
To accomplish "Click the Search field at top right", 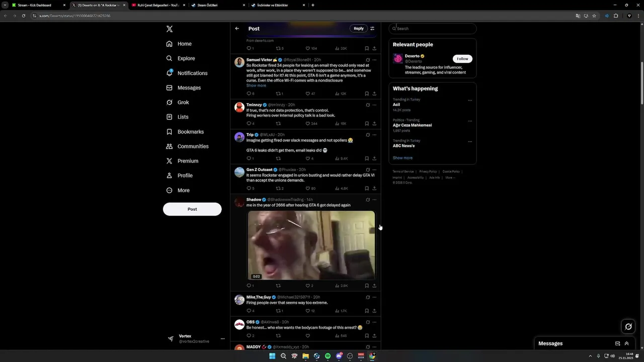I will pyautogui.click(x=433, y=29).
